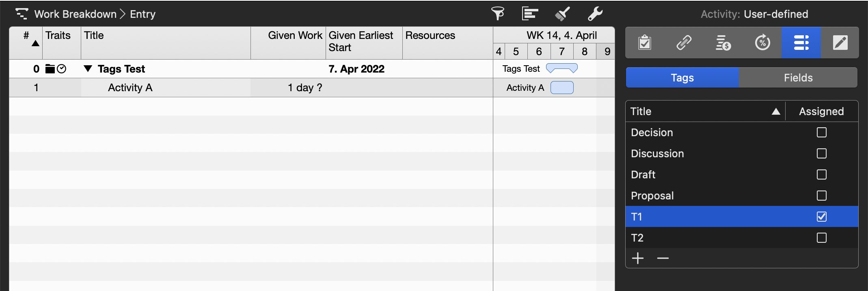This screenshot has width=868, height=291.
Task: Collapse the Tags Test group triangle
Action: pos(88,68)
